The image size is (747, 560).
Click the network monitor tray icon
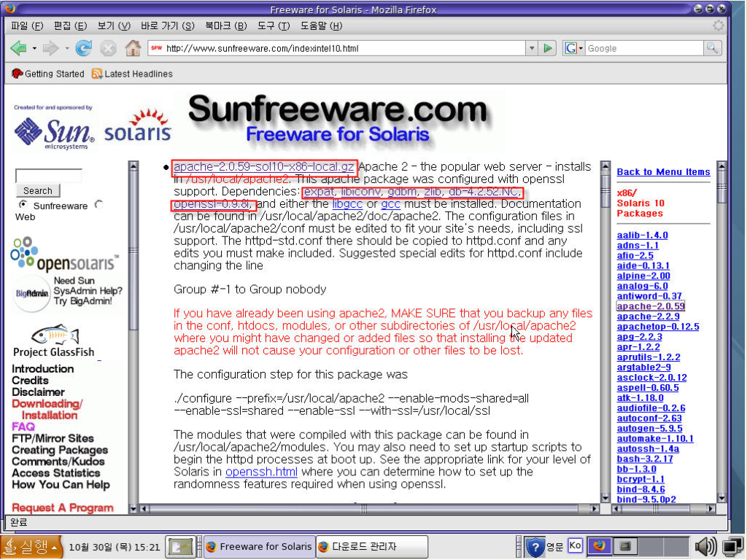coord(733,547)
